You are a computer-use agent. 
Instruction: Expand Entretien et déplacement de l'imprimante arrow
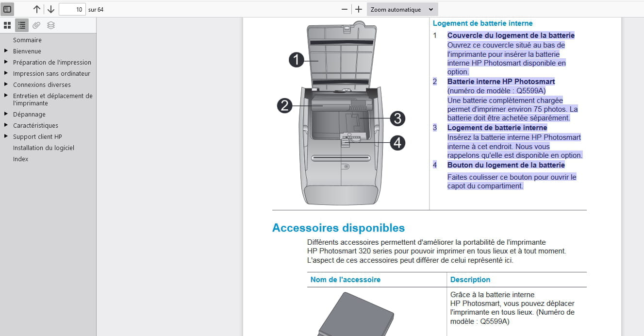coord(6,96)
